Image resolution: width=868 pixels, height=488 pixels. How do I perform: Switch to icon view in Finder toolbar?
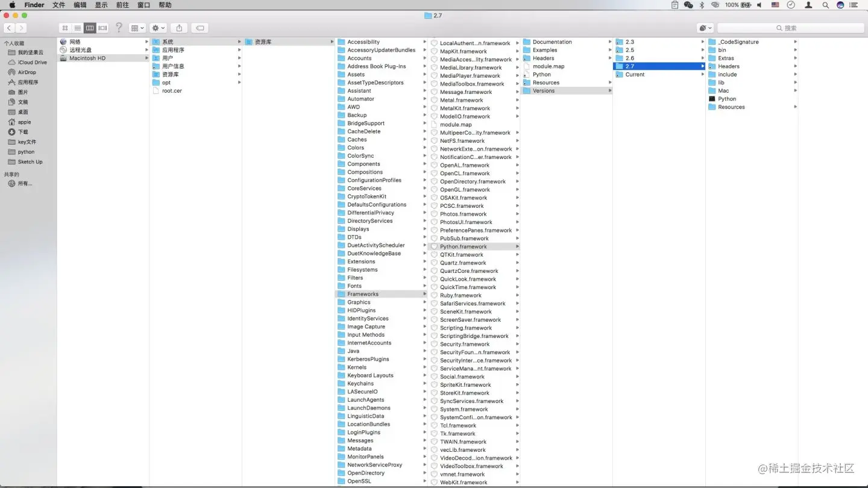pos(65,28)
